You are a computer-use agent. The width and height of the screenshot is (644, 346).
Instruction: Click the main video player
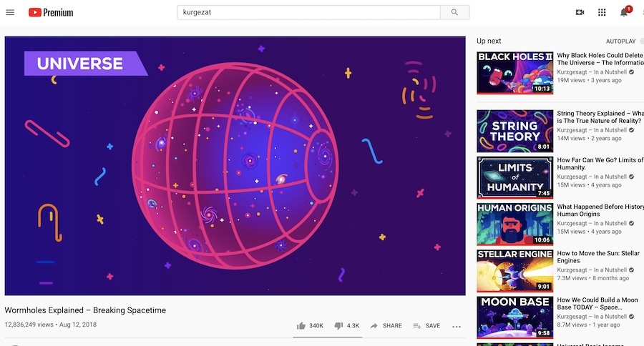pos(235,166)
